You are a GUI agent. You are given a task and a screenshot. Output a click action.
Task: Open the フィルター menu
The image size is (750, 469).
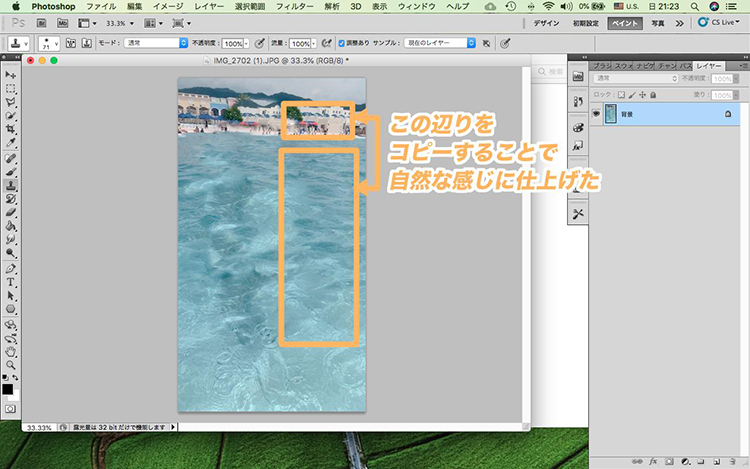295,6
